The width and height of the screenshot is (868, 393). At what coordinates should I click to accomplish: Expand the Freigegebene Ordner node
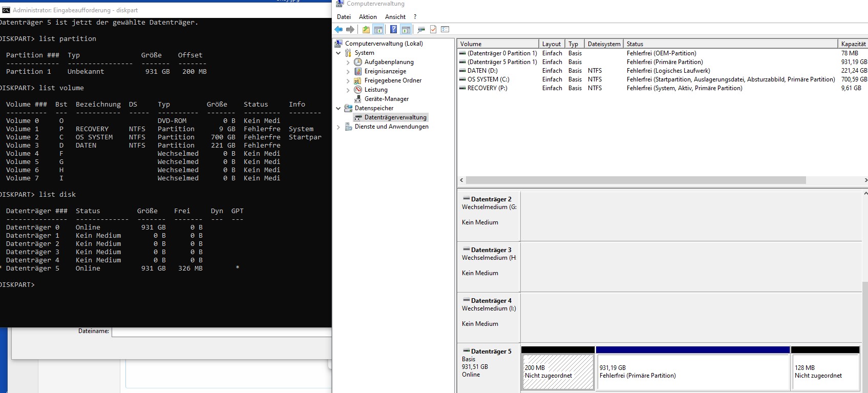[348, 80]
